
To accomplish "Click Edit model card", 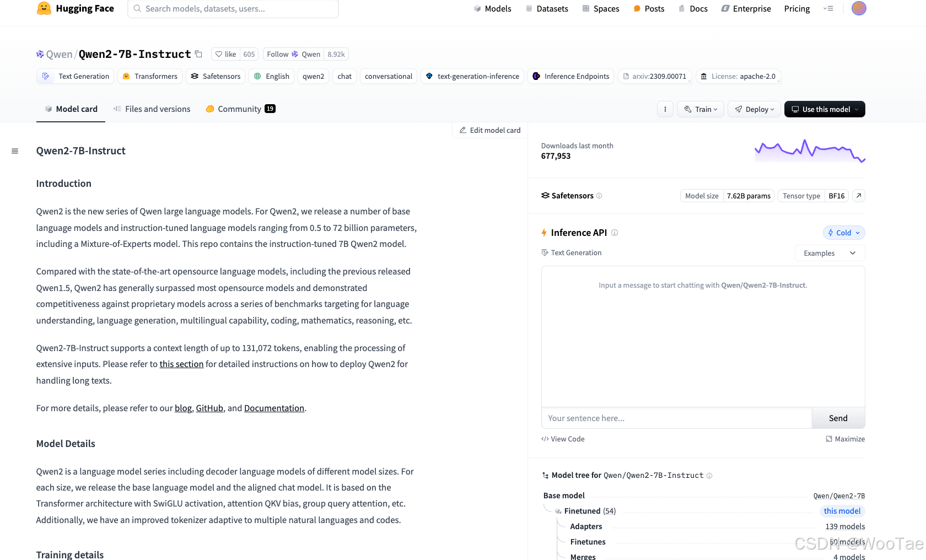I will coord(490,130).
